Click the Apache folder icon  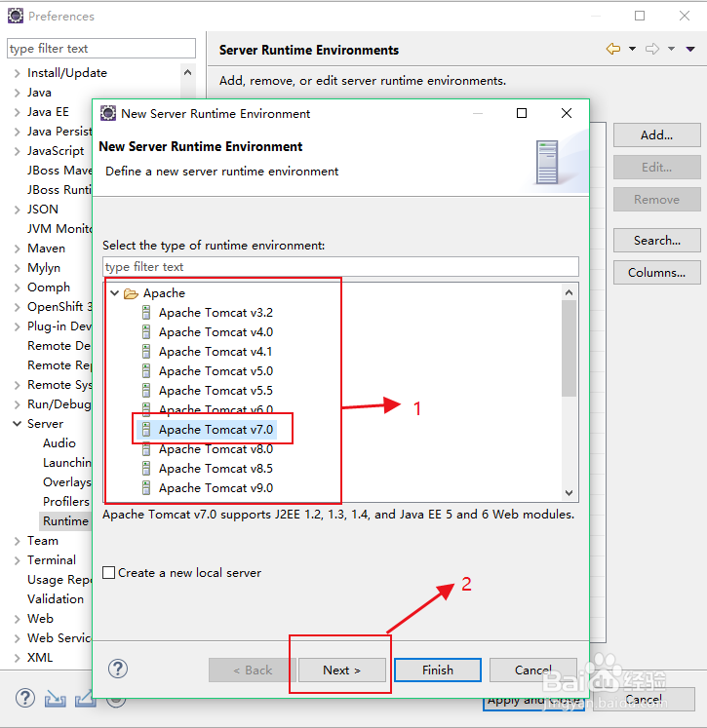[131, 293]
